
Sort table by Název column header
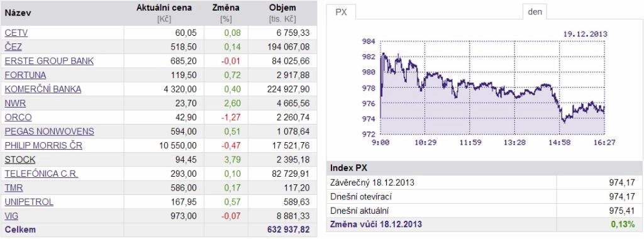[18, 13]
